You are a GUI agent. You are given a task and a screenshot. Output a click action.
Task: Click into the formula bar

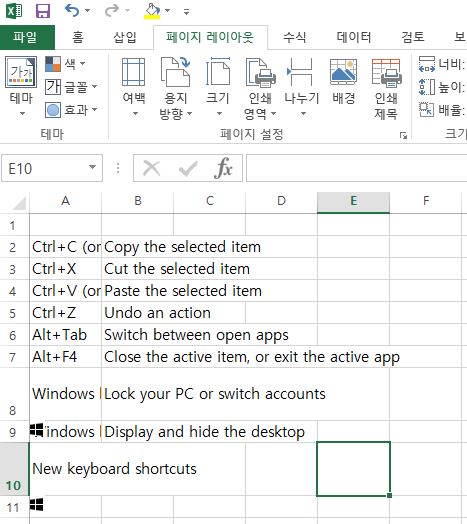[356, 168]
